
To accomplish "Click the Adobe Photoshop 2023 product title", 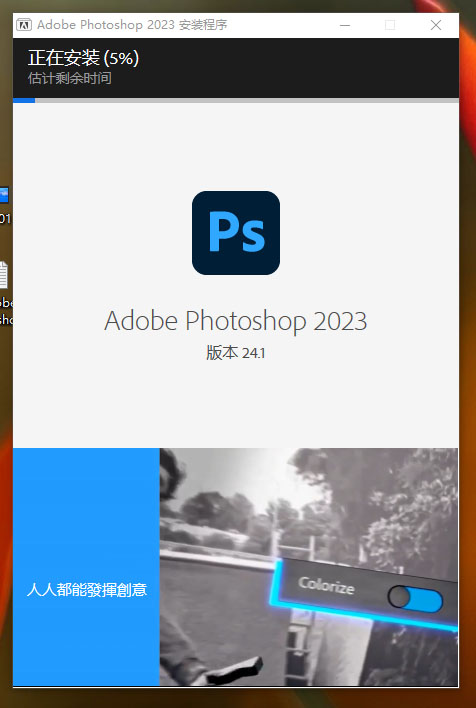I will pos(236,321).
